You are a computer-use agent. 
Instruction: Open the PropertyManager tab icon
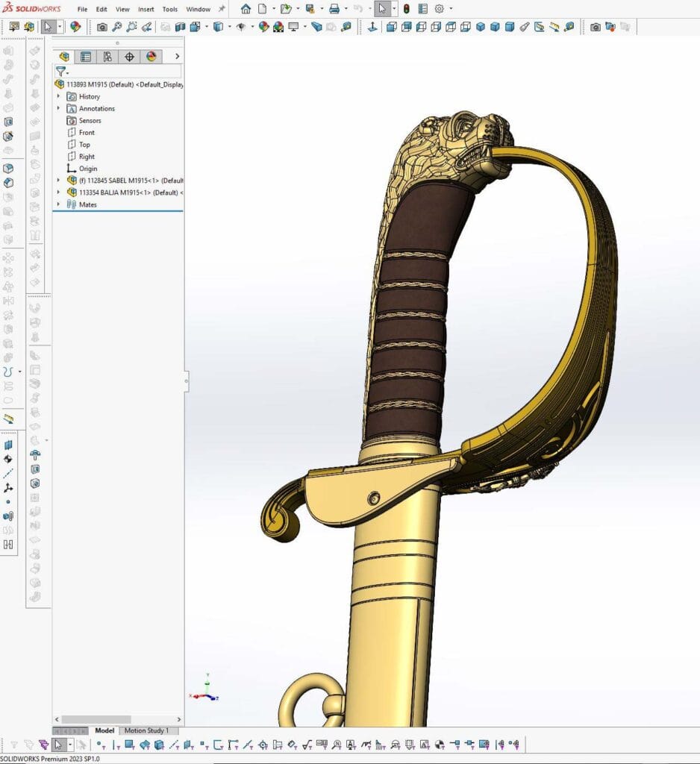(x=86, y=57)
